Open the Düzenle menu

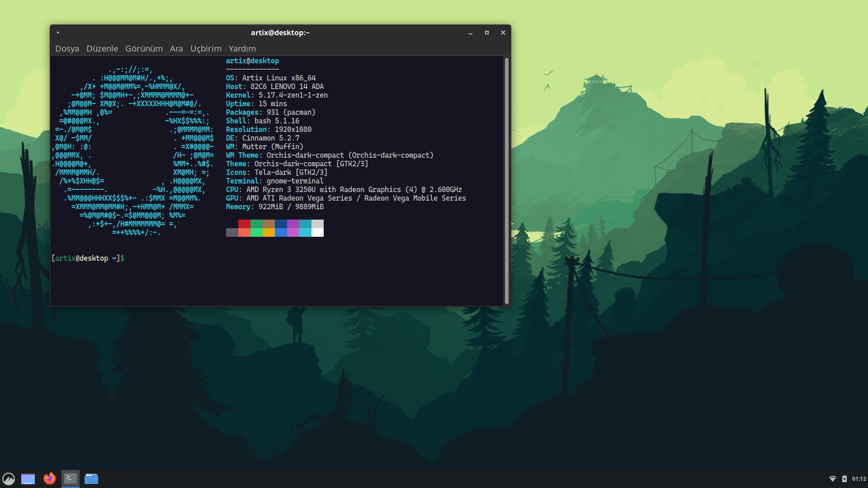click(102, 48)
